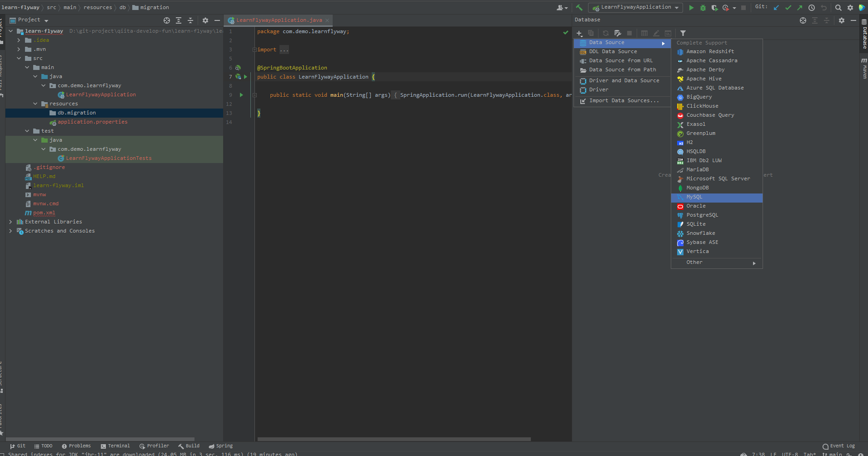Click locate target icon in Project panel
Screen dimensions: 868x456
pyautogui.click(x=167, y=20)
